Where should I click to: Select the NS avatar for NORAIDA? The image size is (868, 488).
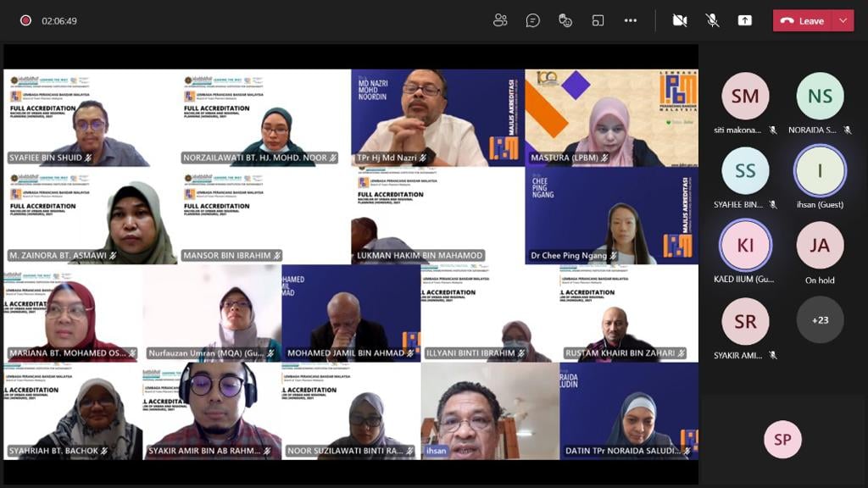coord(820,97)
